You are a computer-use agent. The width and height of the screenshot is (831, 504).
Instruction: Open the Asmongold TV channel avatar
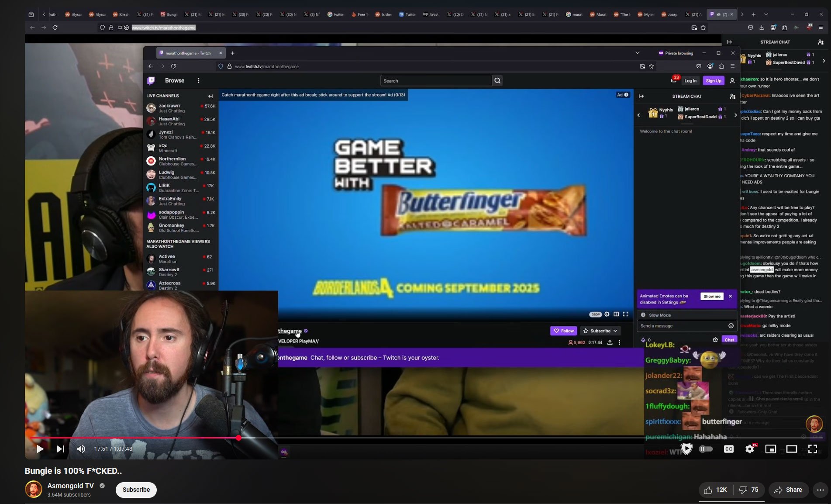pos(34,490)
